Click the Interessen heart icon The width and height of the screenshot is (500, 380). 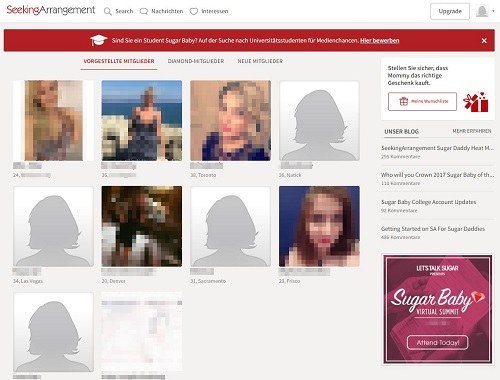click(194, 12)
